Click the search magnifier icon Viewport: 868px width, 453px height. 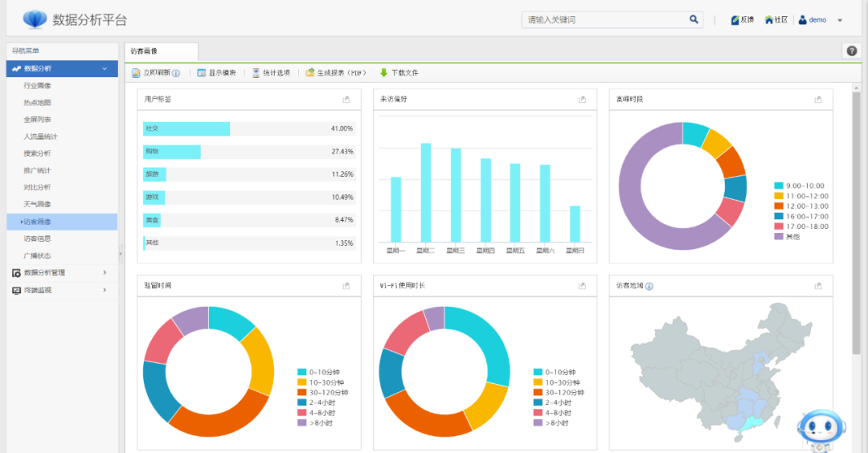(694, 19)
